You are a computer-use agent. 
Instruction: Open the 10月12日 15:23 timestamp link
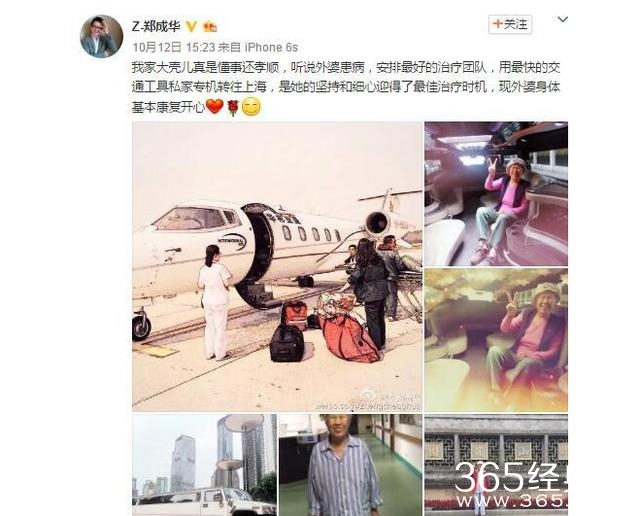[173, 47]
